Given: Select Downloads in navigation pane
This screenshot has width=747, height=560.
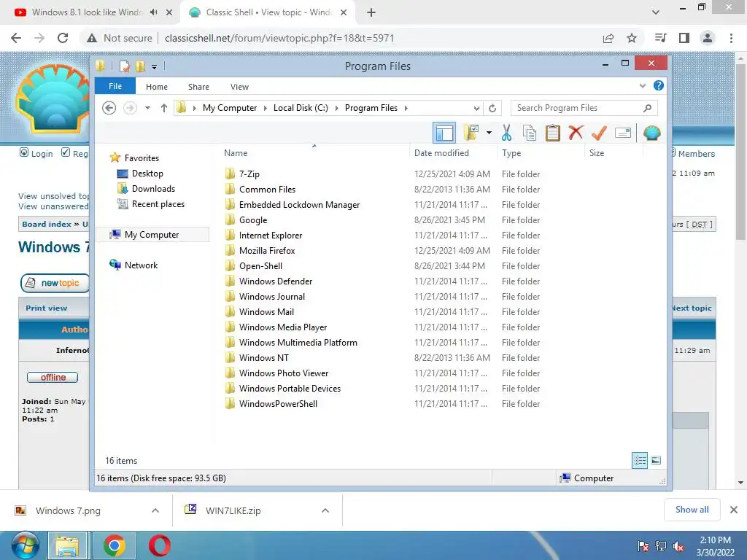Looking at the screenshot, I should tap(153, 189).
